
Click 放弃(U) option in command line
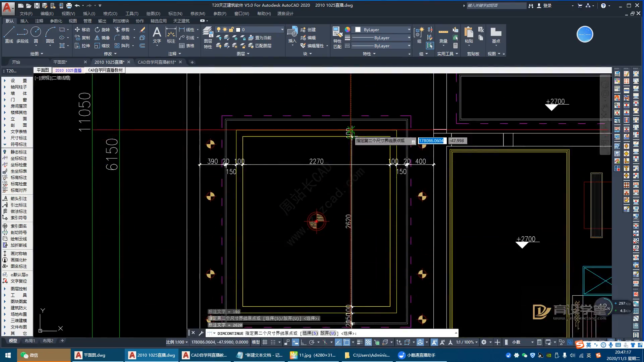[328, 333]
